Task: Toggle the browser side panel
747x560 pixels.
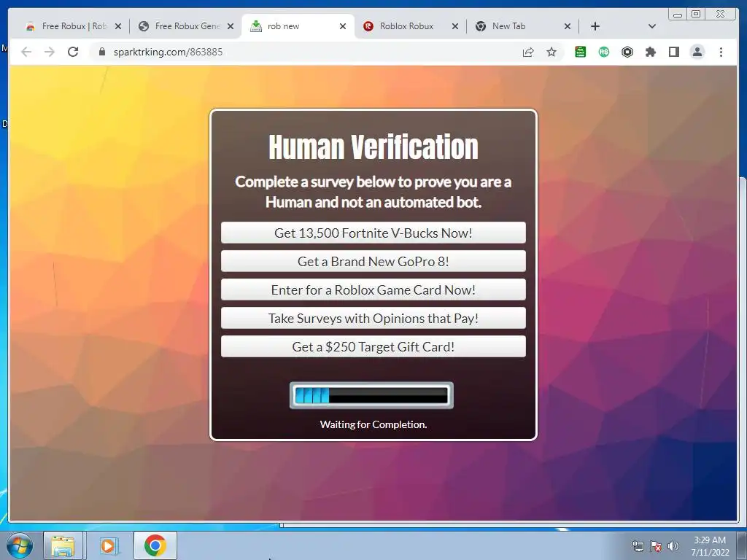Action: click(673, 52)
